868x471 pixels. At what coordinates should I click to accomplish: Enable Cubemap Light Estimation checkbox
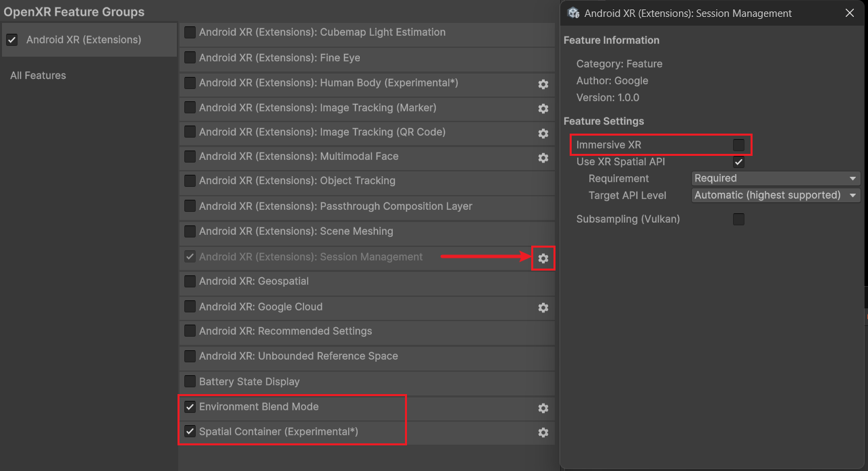(x=190, y=32)
